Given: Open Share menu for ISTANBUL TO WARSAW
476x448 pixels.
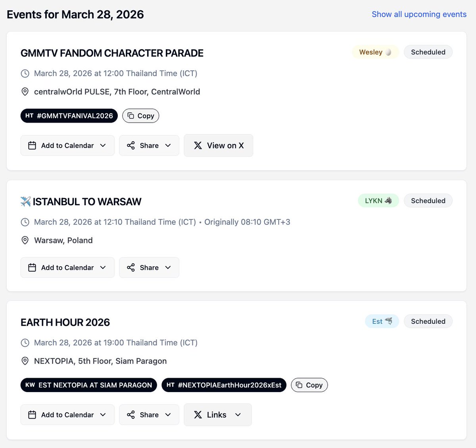Looking at the screenshot, I should coord(149,267).
